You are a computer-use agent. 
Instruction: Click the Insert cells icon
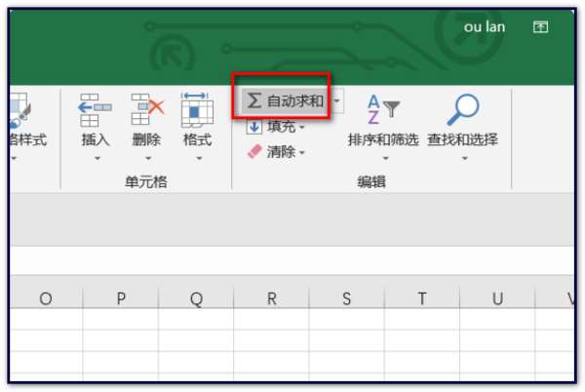pos(95,109)
